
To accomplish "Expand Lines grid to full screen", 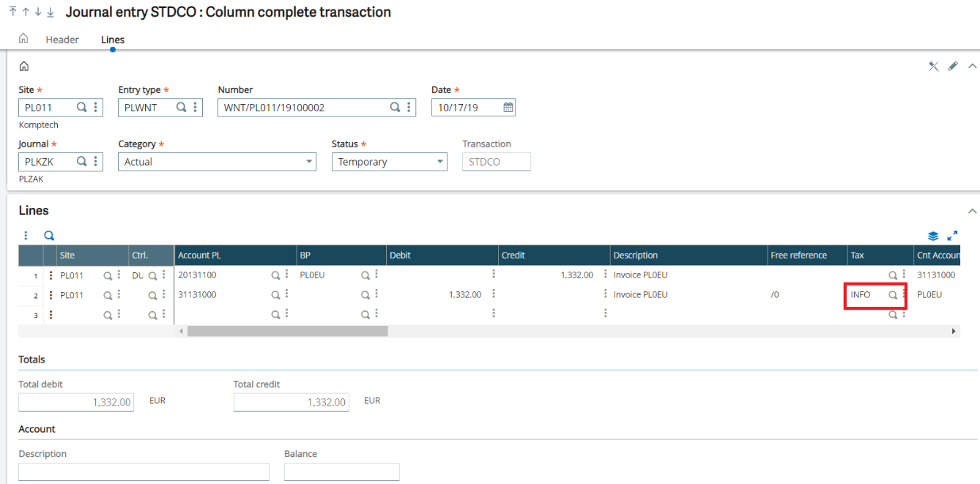I will 952,236.
